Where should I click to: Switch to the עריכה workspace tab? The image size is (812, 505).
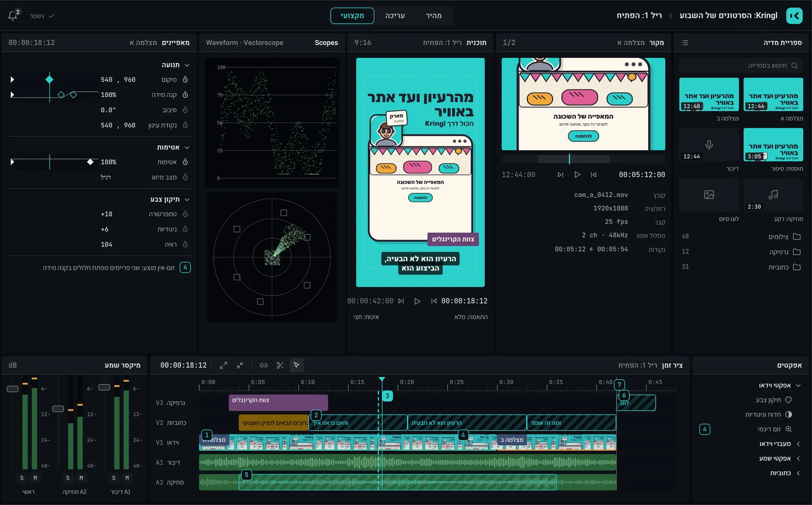tap(395, 16)
